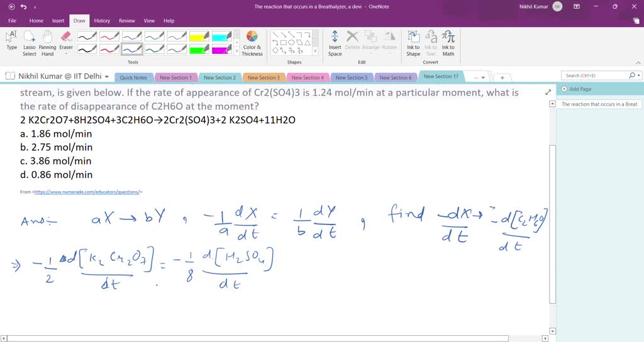Switch to Quick Notes section tab
This screenshot has width=644, height=342.
tap(133, 77)
